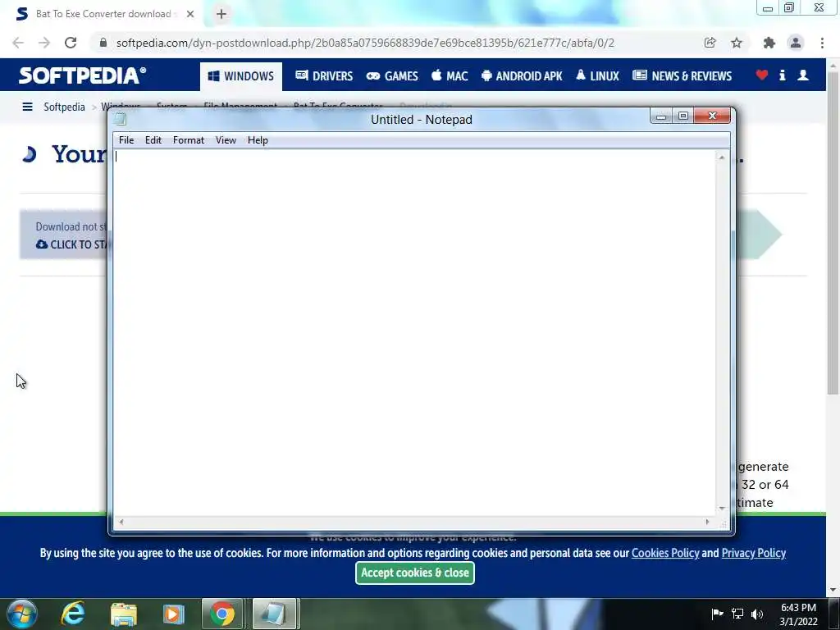Close the Notepad window
The height and width of the screenshot is (630, 840).
(x=712, y=116)
